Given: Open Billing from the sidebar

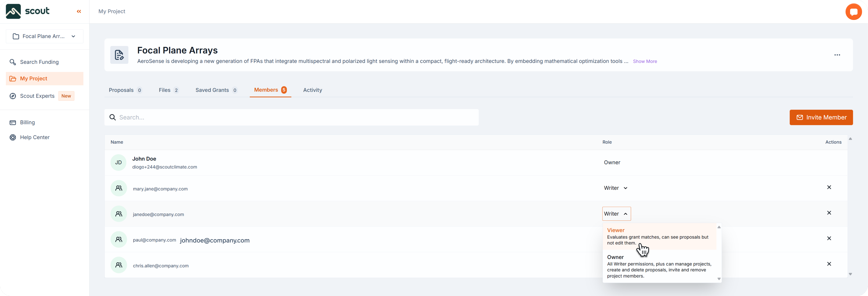Looking at the screenshot, I should (x=27, y=122).
